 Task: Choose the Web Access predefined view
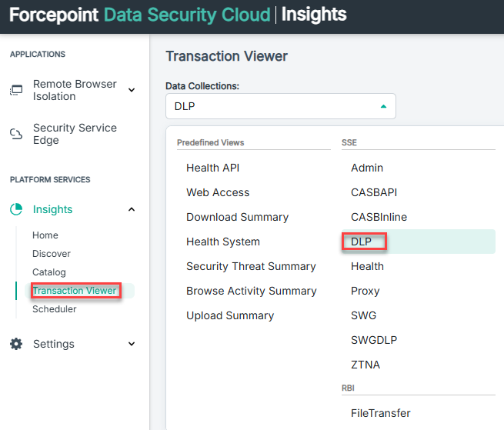tap(218, 192)
